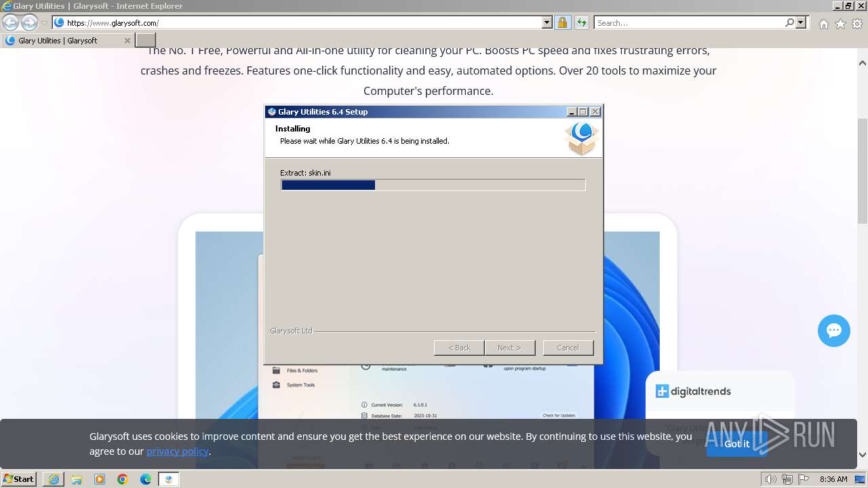Open the Windows Start menu
The image size is (868, 488).
(x=19, y=479)
